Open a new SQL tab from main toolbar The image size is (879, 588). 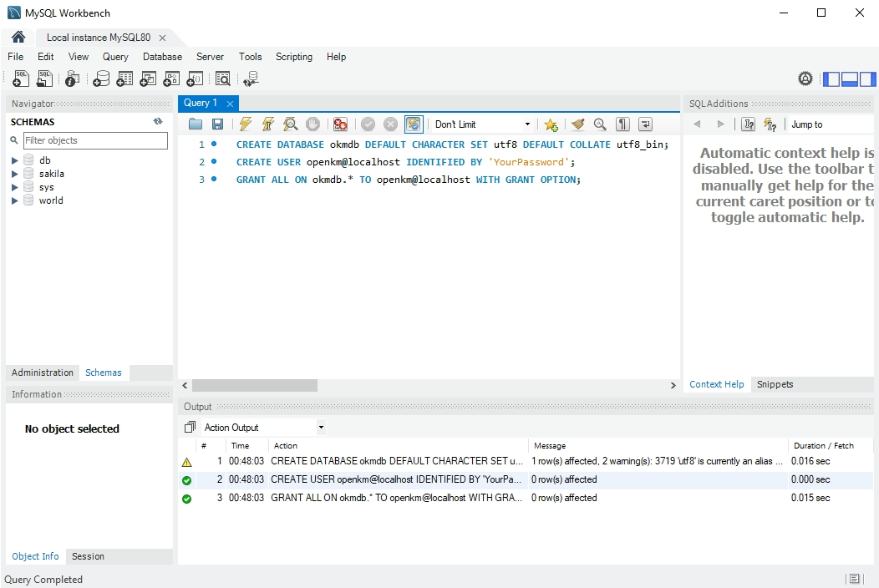[22, 79]
